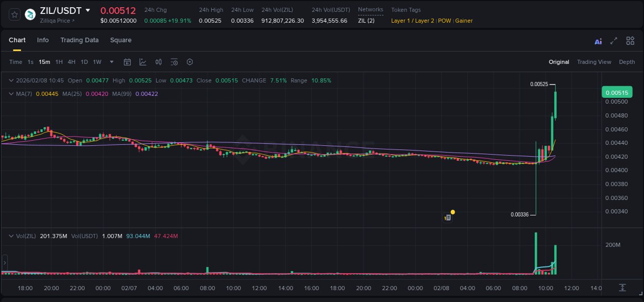This screenshot has width=644, height=302.
Task: Open the calendar date-range picker
Action: pos(127,62)
